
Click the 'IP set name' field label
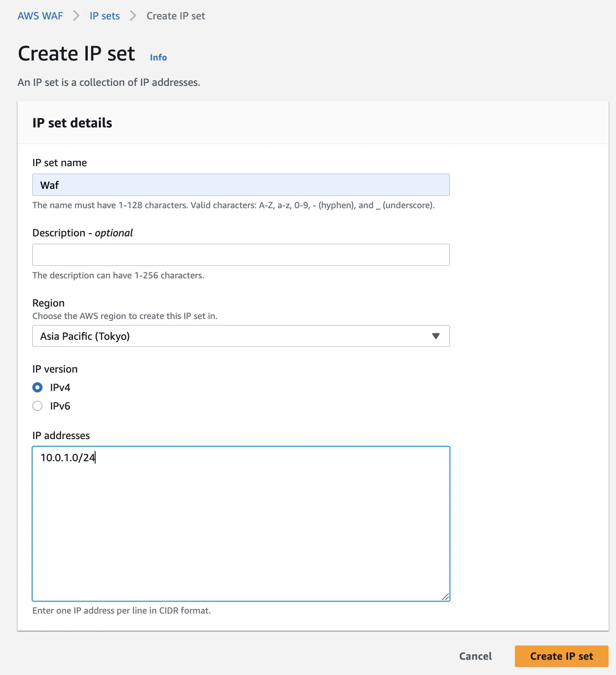(x=60, y=163)
